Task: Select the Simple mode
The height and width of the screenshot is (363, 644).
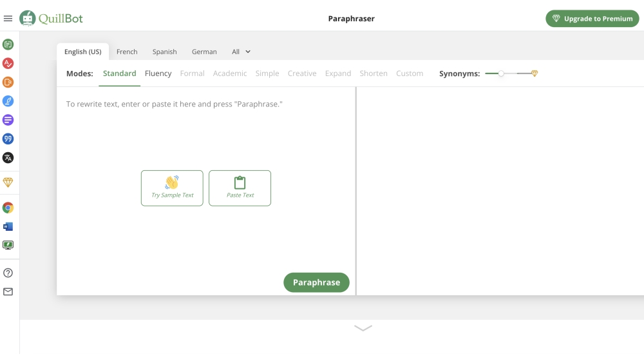Action: point(267,74)
